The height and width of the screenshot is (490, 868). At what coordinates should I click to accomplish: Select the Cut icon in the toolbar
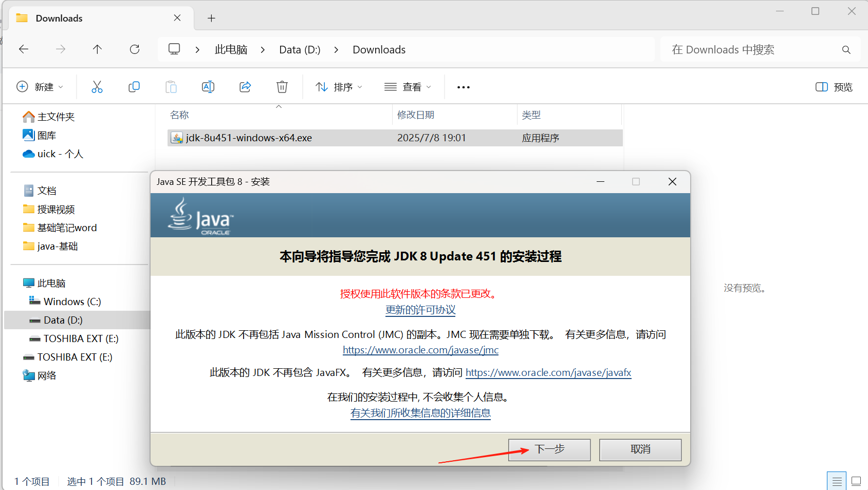(x=97, y=86)
